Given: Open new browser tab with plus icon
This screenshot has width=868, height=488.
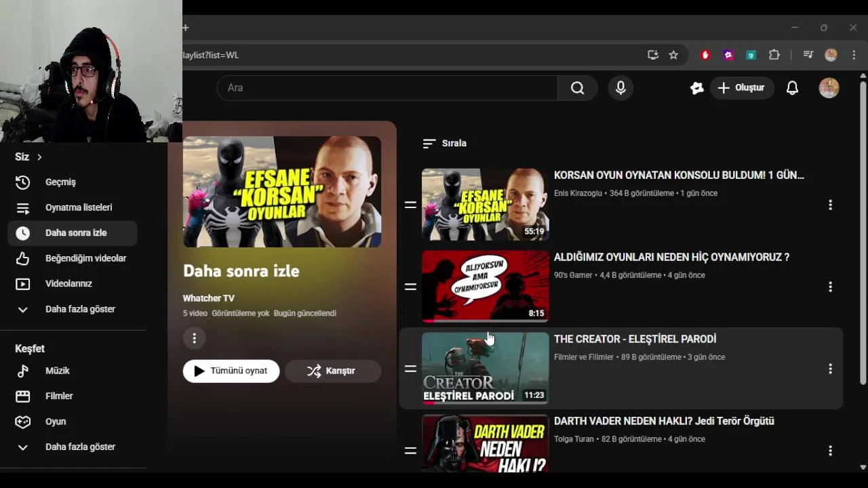Looking at the screenshot, I should pos(185,28).
